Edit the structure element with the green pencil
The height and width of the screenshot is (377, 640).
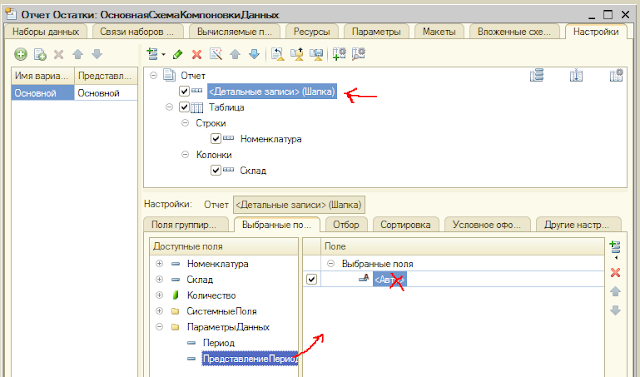pyautogui.click(x=178, y=54)
